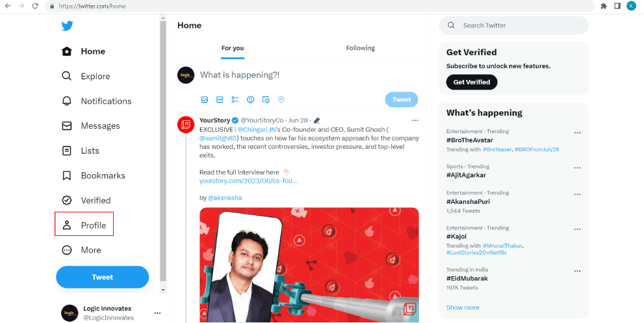This screenshot has width=644, height=323.
Task: Open the #Kajol trend
Action: [456, 237]
